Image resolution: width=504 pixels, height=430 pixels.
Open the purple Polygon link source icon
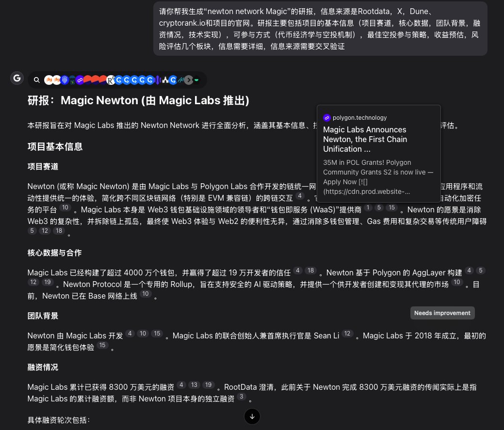point(80,80)
